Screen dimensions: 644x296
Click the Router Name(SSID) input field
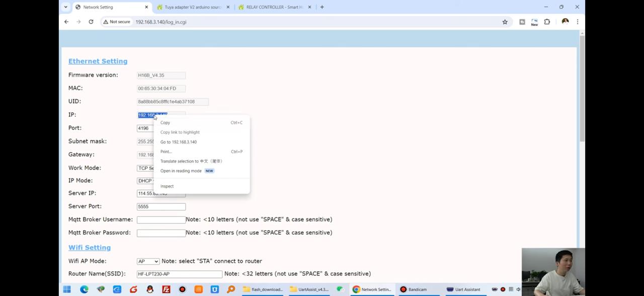click(179, 274)
